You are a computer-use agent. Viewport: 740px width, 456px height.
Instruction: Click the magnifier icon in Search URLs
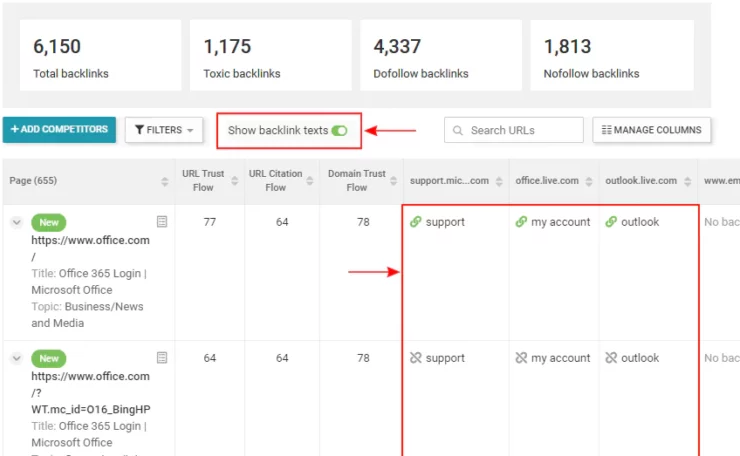coord(458,130)
